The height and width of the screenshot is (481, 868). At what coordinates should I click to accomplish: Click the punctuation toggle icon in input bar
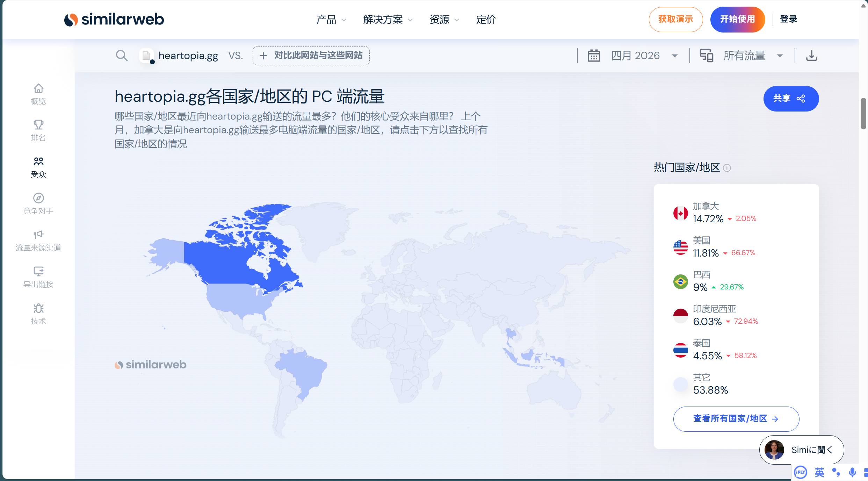(x=836, y=473)
